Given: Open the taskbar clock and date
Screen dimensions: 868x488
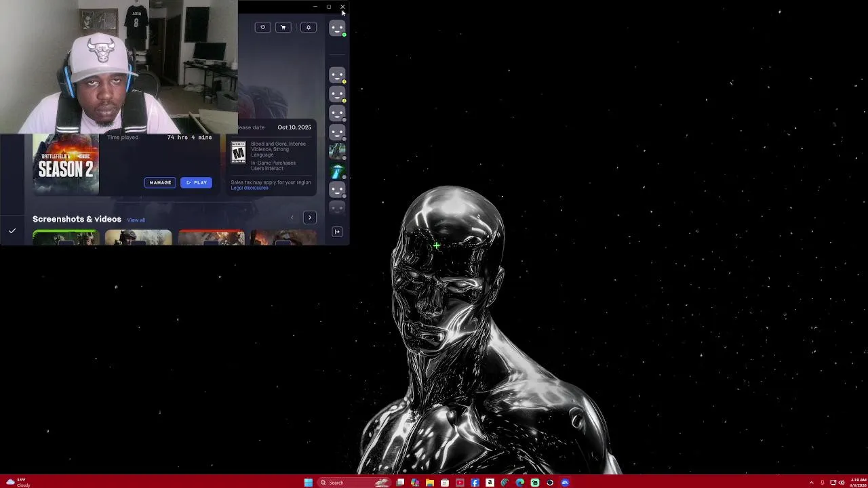Looking at the screenshot, I should click(x=858, y=483).
